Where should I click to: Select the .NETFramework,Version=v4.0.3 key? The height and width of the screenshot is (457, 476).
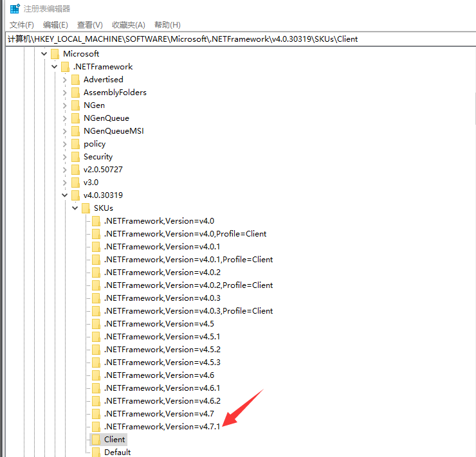(162, 298)
